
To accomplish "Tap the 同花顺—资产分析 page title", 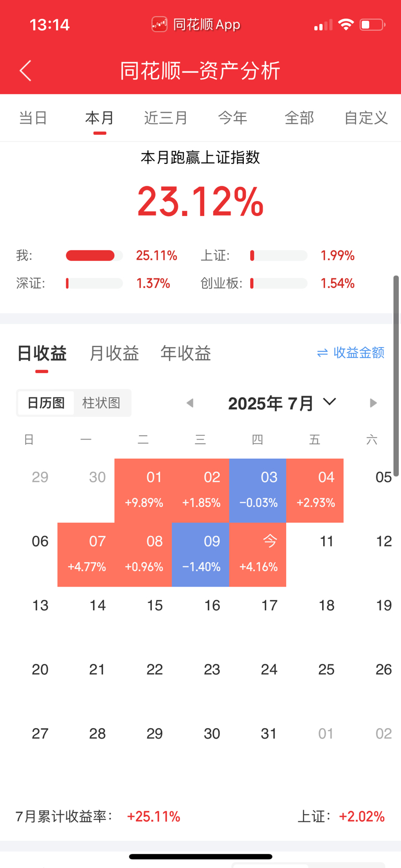I will point(200,70).
